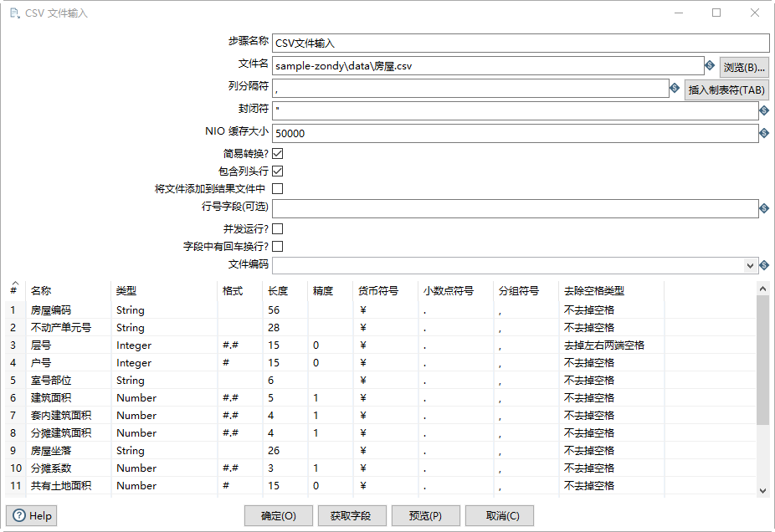Open the preview with 预览(P)

(x=425, y=516)
